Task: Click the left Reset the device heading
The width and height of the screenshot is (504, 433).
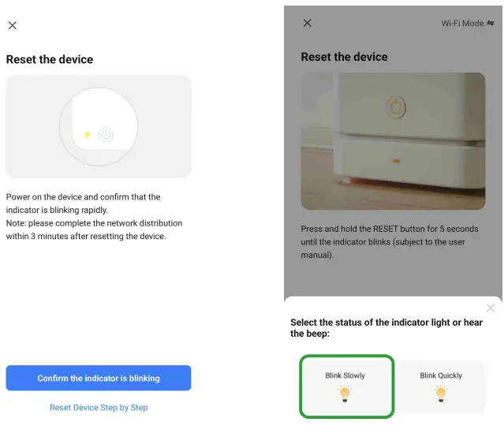Action: coord(50,59)
